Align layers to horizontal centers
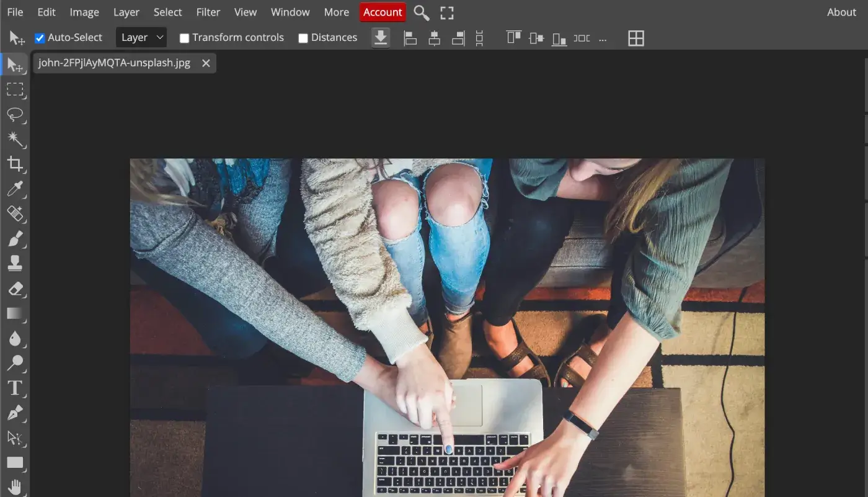 (434, 37)
